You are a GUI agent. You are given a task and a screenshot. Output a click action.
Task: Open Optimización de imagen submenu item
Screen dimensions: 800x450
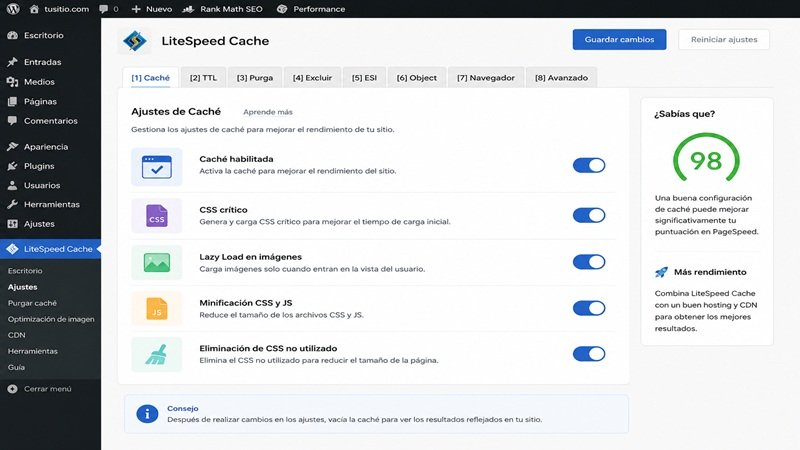coord(51,319)
